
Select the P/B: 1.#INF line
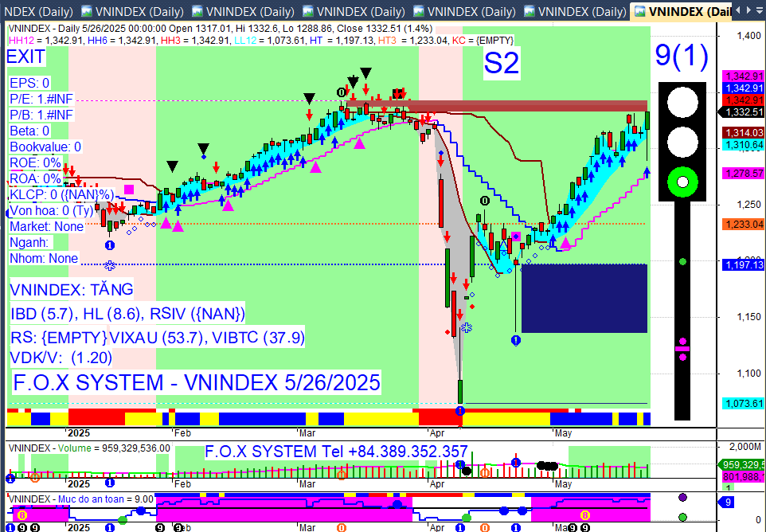(x=41, y=115)
